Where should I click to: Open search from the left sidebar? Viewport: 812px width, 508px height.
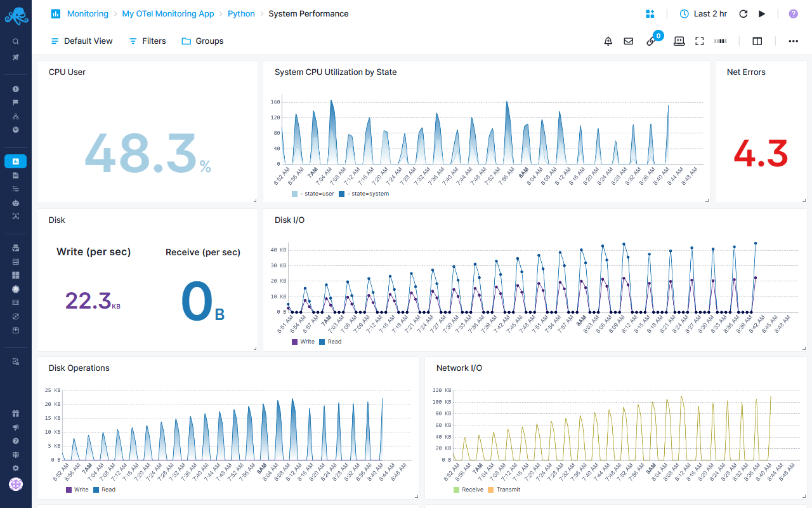point(16,41)
